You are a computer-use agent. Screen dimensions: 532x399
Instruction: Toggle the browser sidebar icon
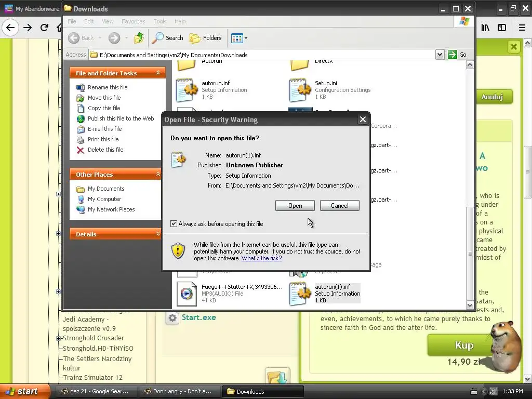pyautogui.click(x=502, y=28)
